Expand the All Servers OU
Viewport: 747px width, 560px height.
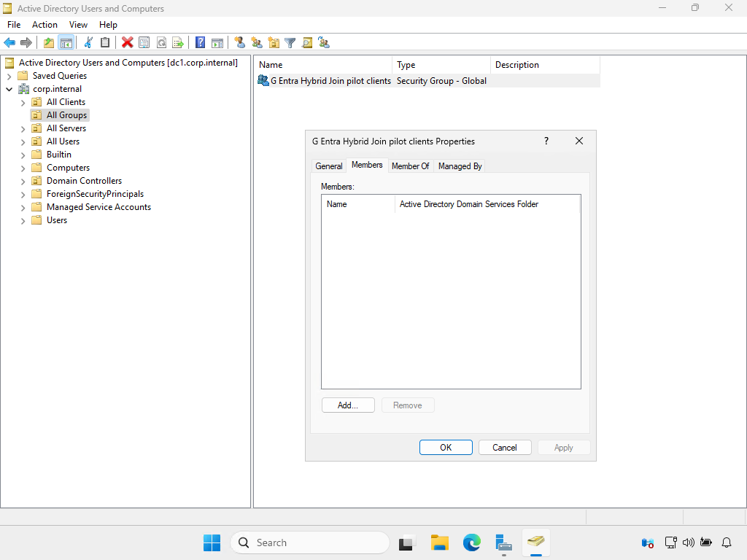(x=23, y=128)
